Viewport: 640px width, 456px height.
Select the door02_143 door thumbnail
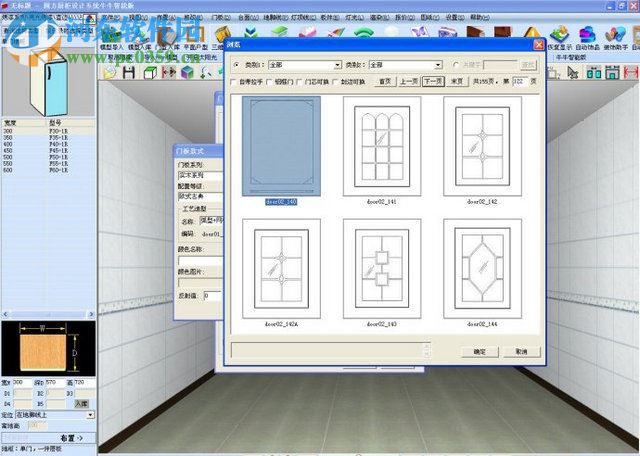coord(382,269)
